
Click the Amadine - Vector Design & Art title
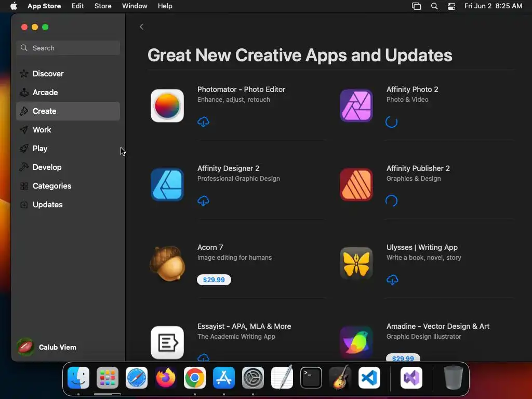(x=438, y=326)
